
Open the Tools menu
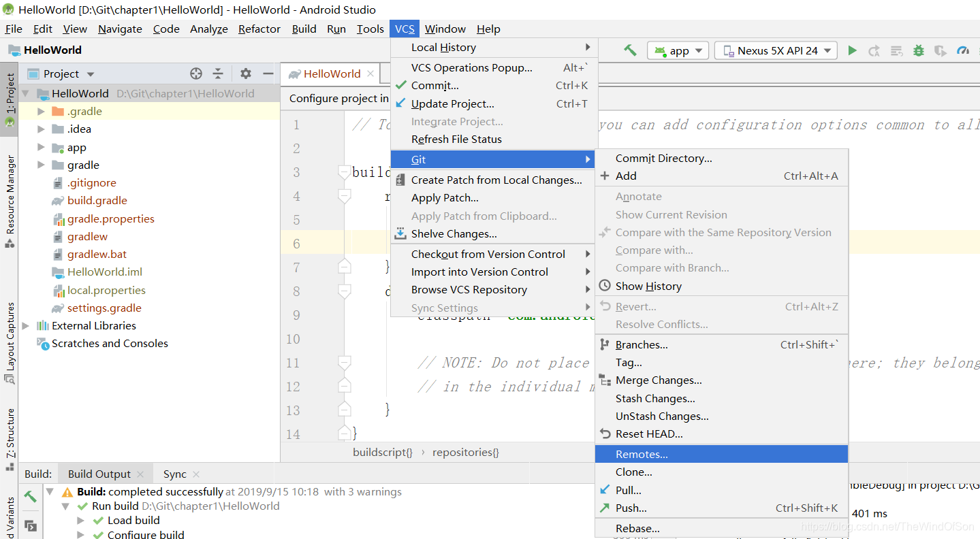[x=370, y=29]
